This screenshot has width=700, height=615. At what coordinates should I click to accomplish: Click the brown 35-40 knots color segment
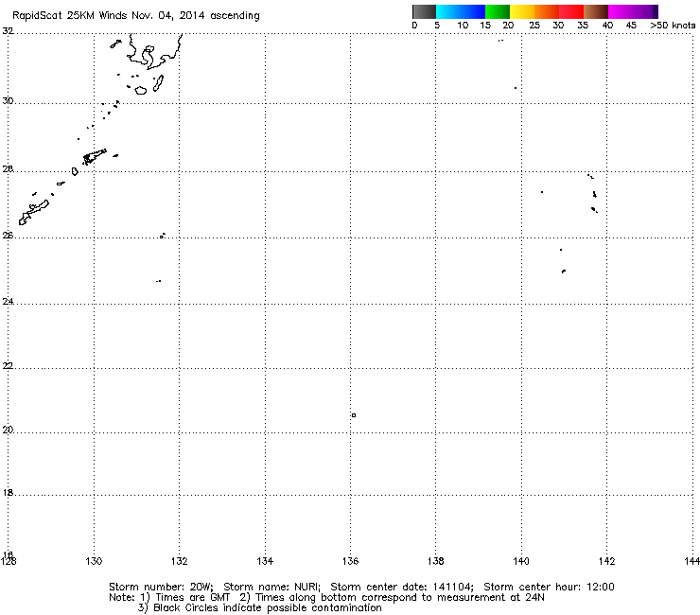click(596, 11)
